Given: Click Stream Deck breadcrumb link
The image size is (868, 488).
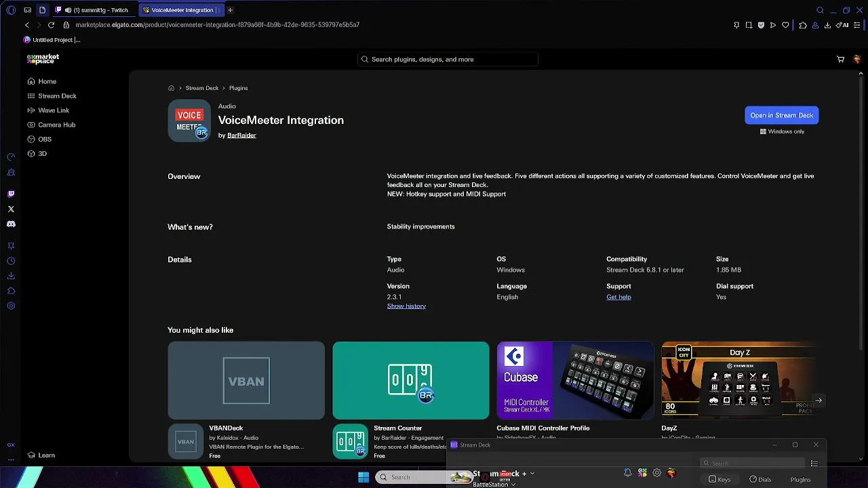Looking at the screenshot, I should (202, 88).
